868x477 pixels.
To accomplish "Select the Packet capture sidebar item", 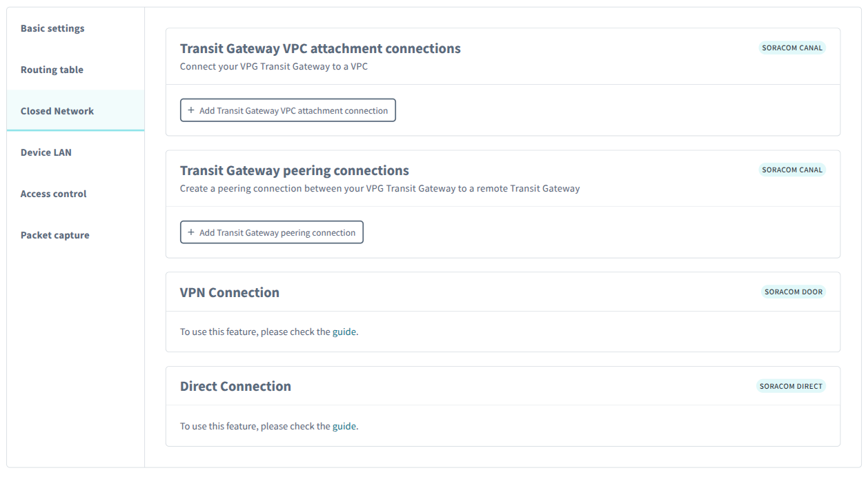I will [55, 235].
